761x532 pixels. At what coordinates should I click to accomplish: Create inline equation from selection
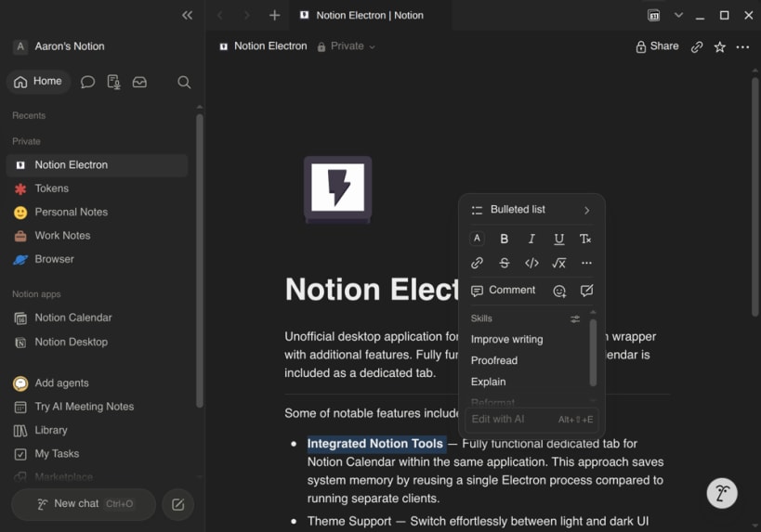click(558, 263)
